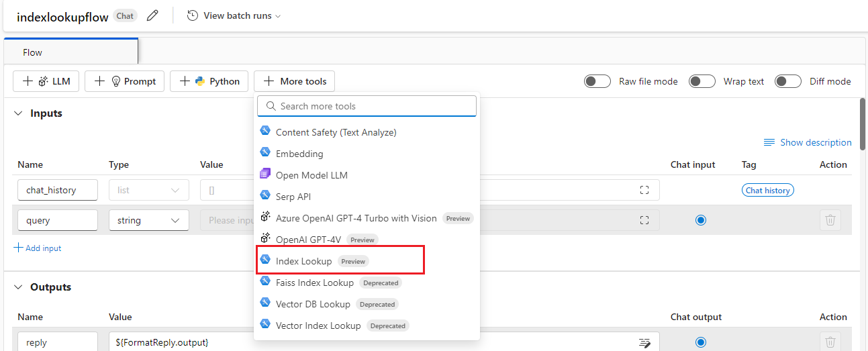868x351 pixels.
Task: Open the list type dropdown for chat_history
Action: pyautogui.click(x=149, y=190)
